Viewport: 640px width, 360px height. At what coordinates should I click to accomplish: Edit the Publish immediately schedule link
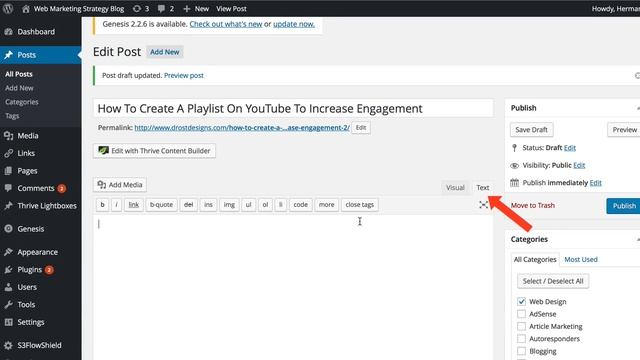coord(596,183)
